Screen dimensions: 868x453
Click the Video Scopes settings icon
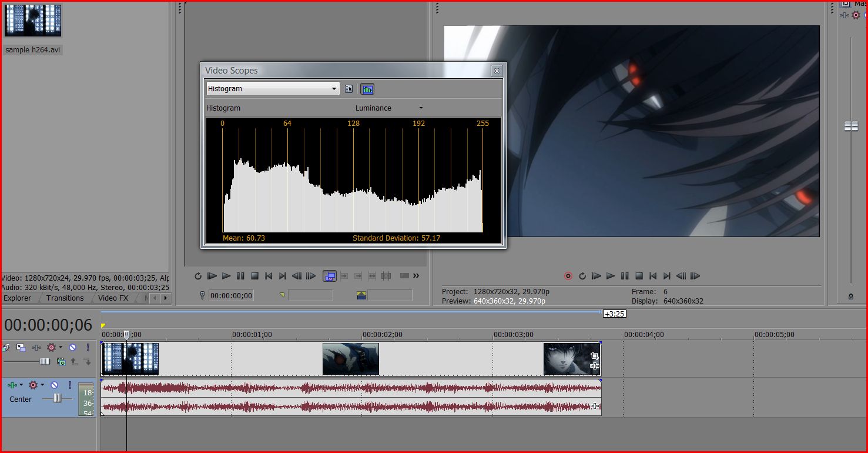tap(349, 89)
